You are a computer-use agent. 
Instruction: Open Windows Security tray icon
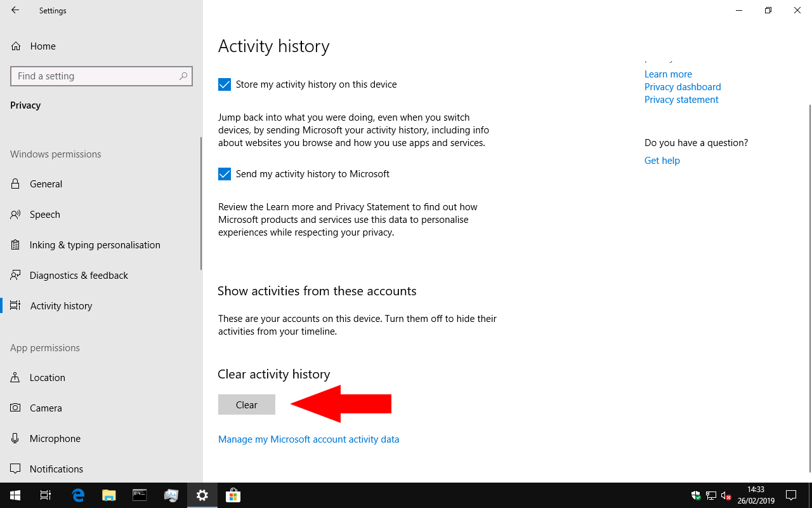pos(696,495)
